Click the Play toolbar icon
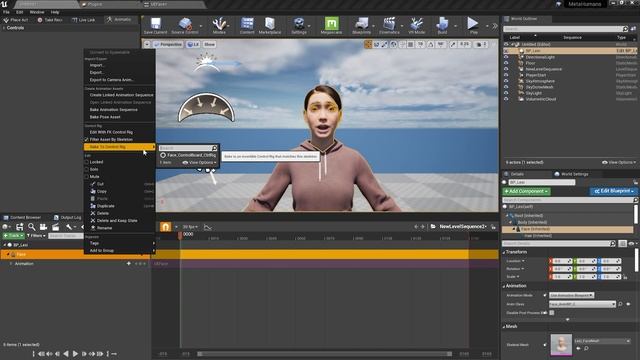This screenshot has width=640, height=360. pos(473,24)
